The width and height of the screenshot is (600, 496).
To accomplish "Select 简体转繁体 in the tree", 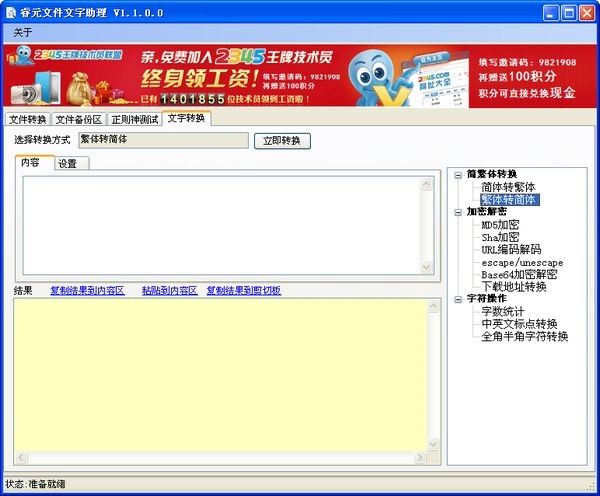I will click(508, 187).
